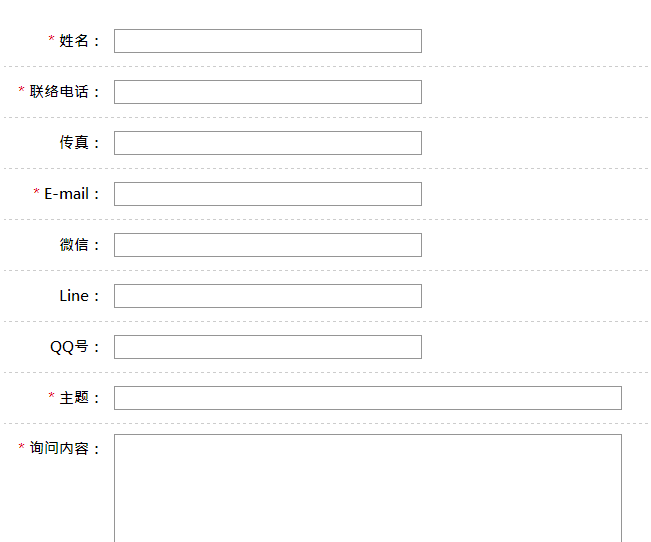
Task: Click the 主题 subject input field
Action: pyautogui.click(x=368, y=398)
